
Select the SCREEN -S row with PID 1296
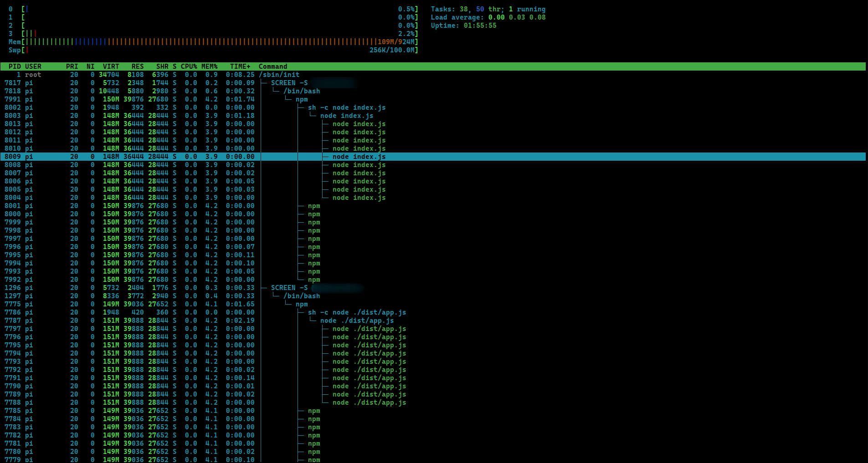click(x=433, y=288)
